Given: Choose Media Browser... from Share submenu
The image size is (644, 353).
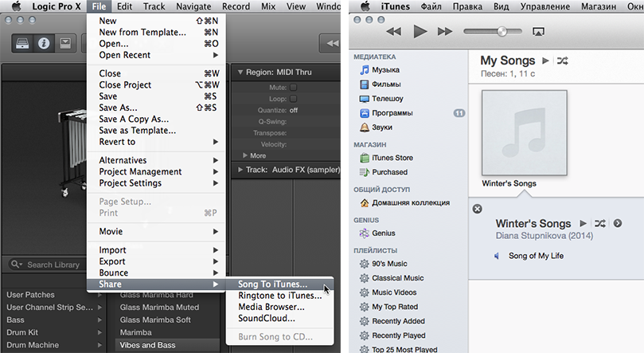Looking at the screenshot, I should [x=280, y=308].
